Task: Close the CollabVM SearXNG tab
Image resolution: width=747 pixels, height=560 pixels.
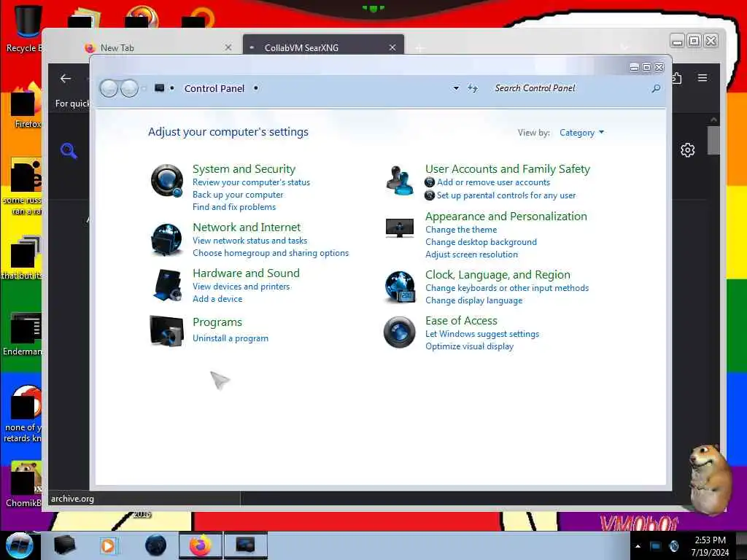Action: pyautogui.click(x=392, y=47)
